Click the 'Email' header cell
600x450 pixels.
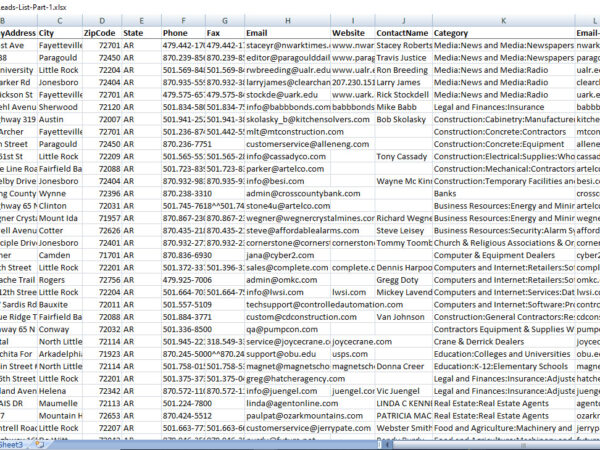tap(288, 33)
